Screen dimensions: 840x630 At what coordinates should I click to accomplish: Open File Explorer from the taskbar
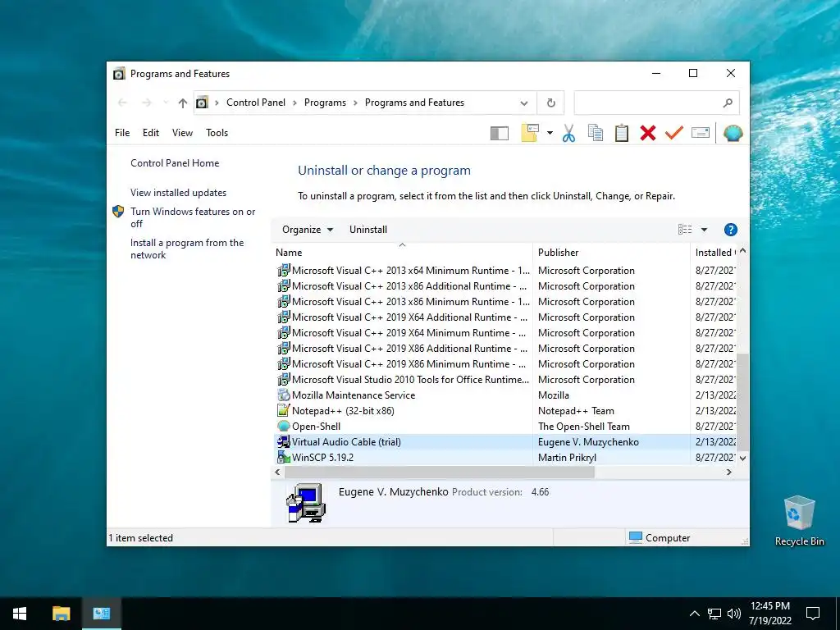[61, 614]
